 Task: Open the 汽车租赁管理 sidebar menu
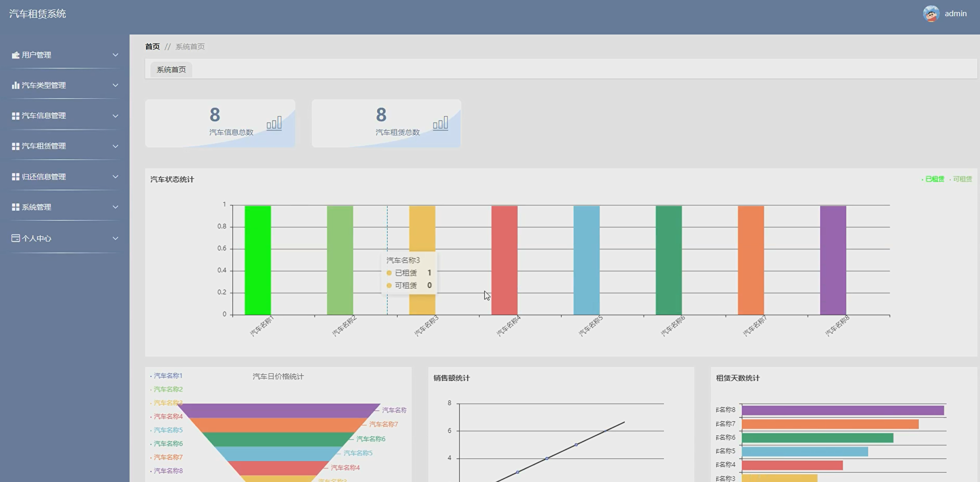tap(65, 146)
